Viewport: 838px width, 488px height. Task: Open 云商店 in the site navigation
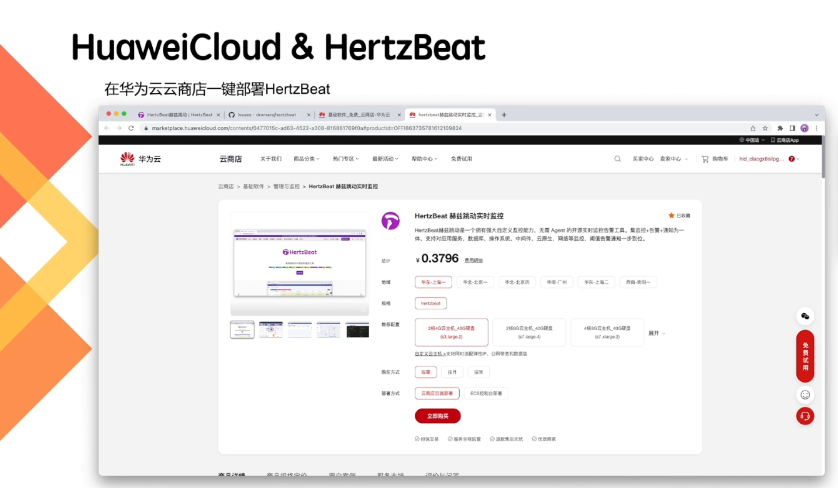230,159
